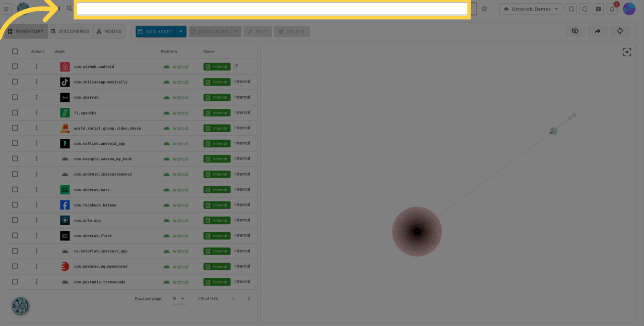Click the share arrow icon
The height and width of the screenshot is (326, 644).
pyautogui.click(x=597, y=31)
